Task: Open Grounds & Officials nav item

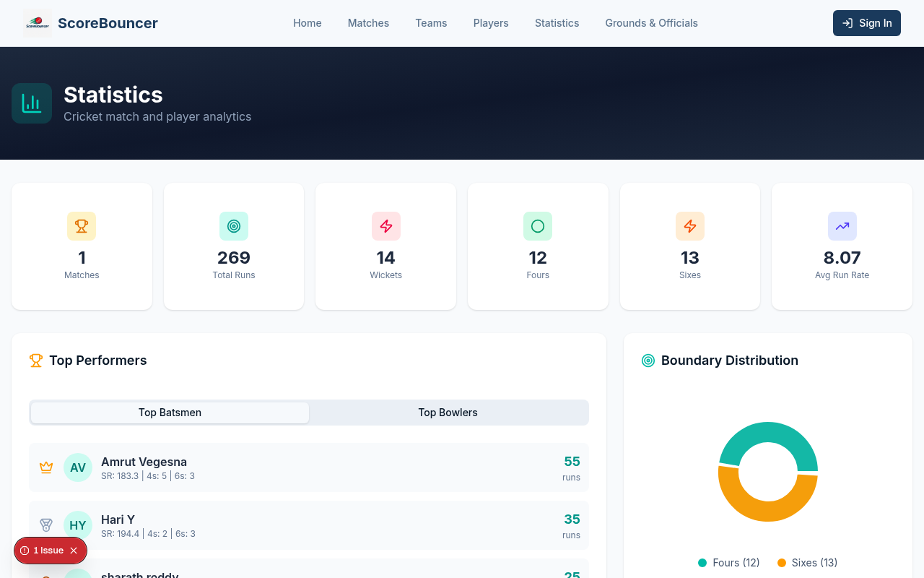Action: click(651, 23)
